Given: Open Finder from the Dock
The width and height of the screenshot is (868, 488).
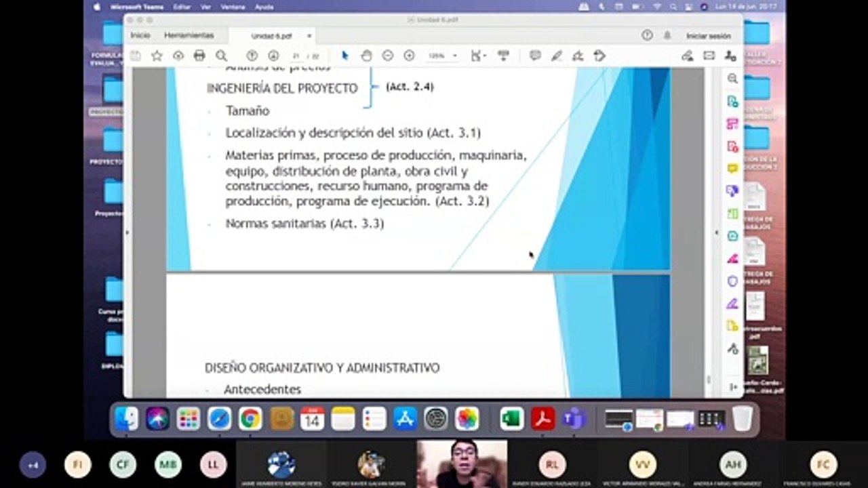Looking at the screenshot, I should click(127, 419).
